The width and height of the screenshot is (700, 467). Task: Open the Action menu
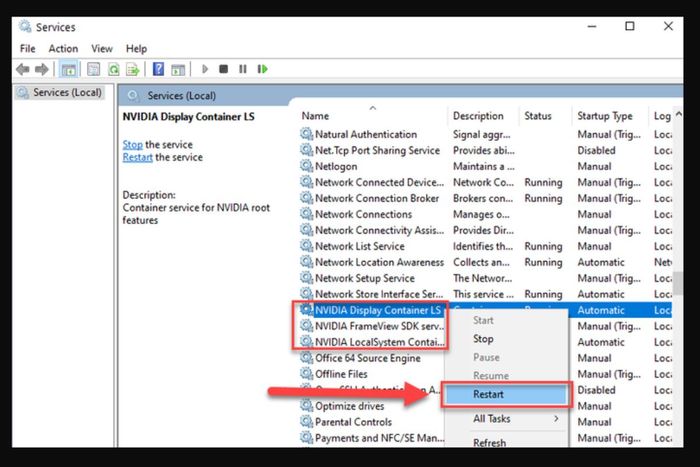[63, 48]
